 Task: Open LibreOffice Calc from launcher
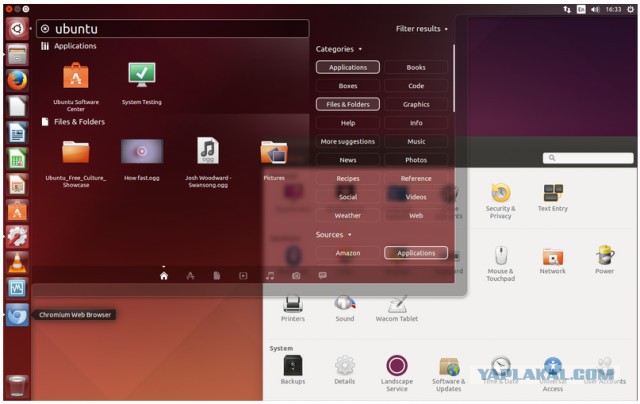tap(17, 159)
